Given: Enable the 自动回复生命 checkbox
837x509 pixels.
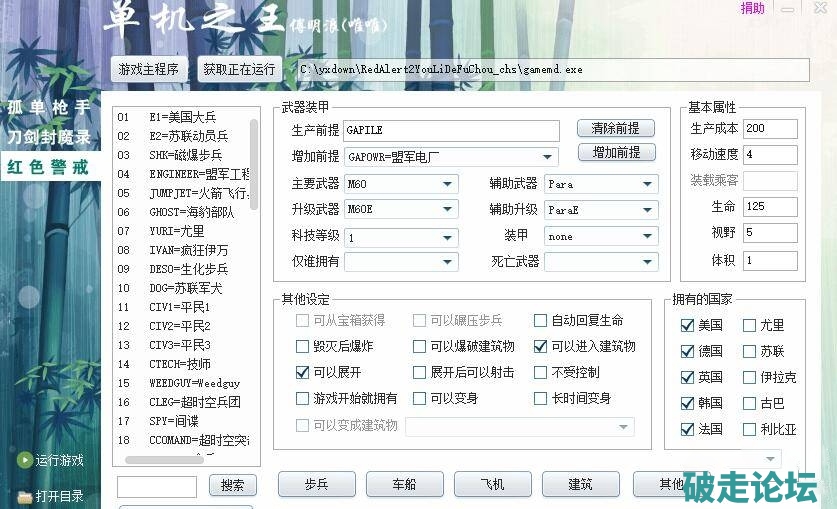Looking at the screenshot, I should click(540, 321).
